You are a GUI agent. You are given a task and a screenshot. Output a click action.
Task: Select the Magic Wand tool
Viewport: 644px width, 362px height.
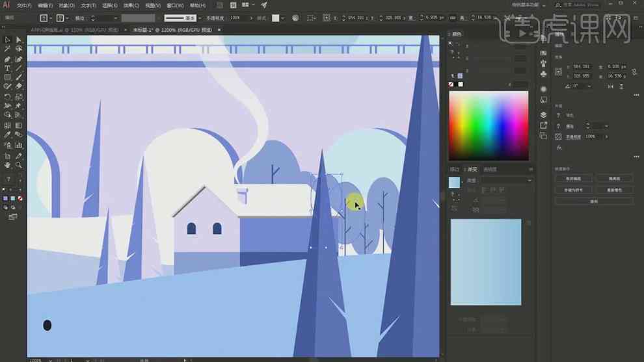(7, 49)
